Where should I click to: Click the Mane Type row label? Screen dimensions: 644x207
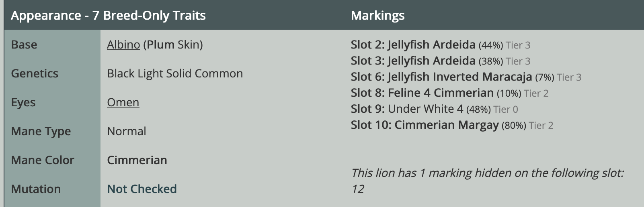click(41, 131)
